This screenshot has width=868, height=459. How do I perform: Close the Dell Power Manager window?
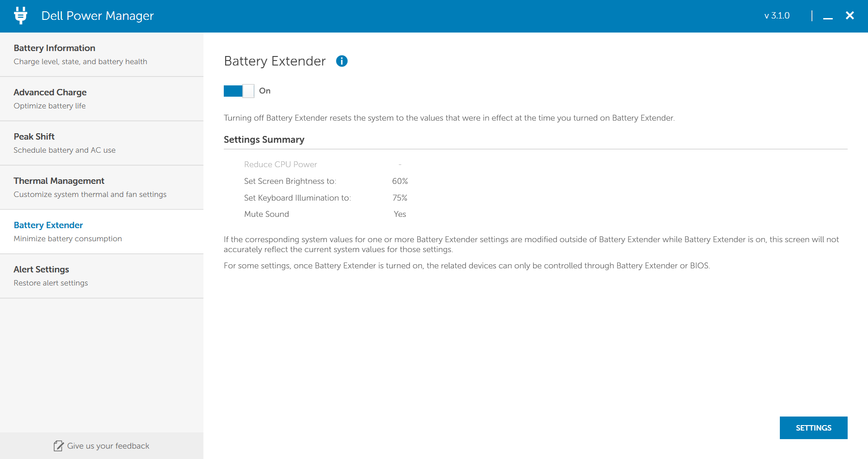[x=850, y=15]
